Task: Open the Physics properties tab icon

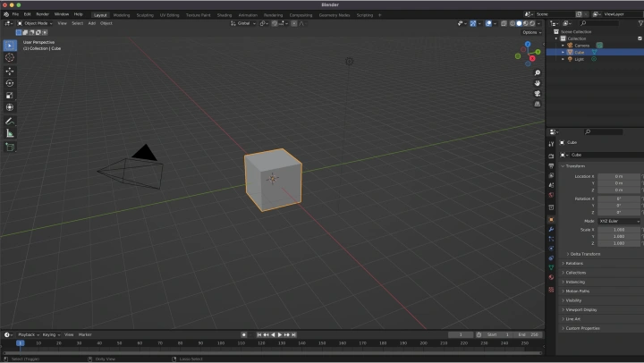Action: (x=551, y=249)
